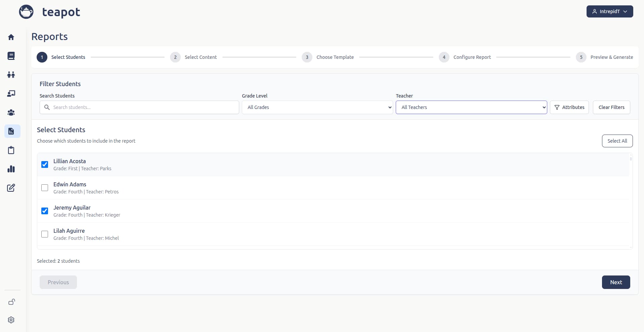The height and width of the screenshot is (332, 644).
Task: Select the highlighted reports document icon
Action: 11,131
